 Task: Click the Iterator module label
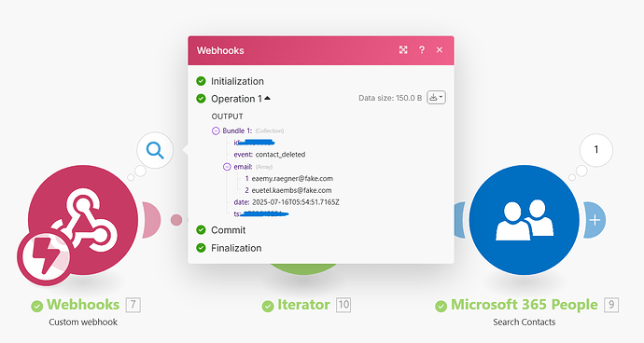click(x=303, y=305)
